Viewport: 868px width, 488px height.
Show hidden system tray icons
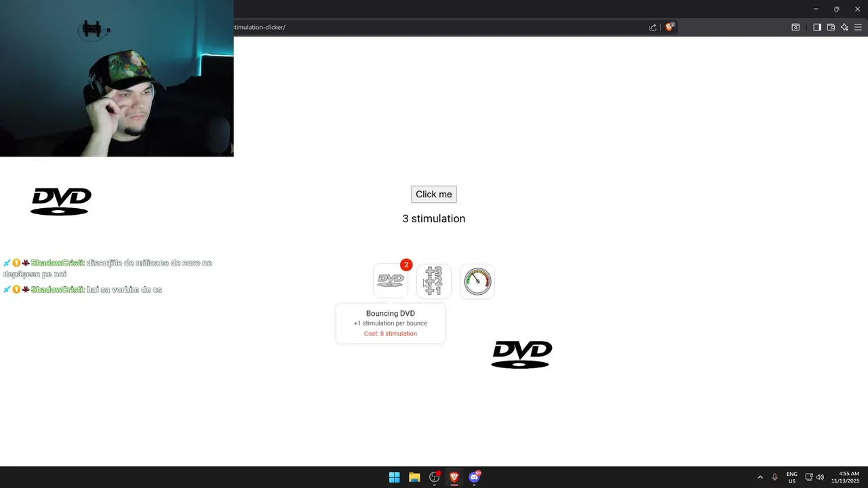pyautogui.click(x=760, y=477)
